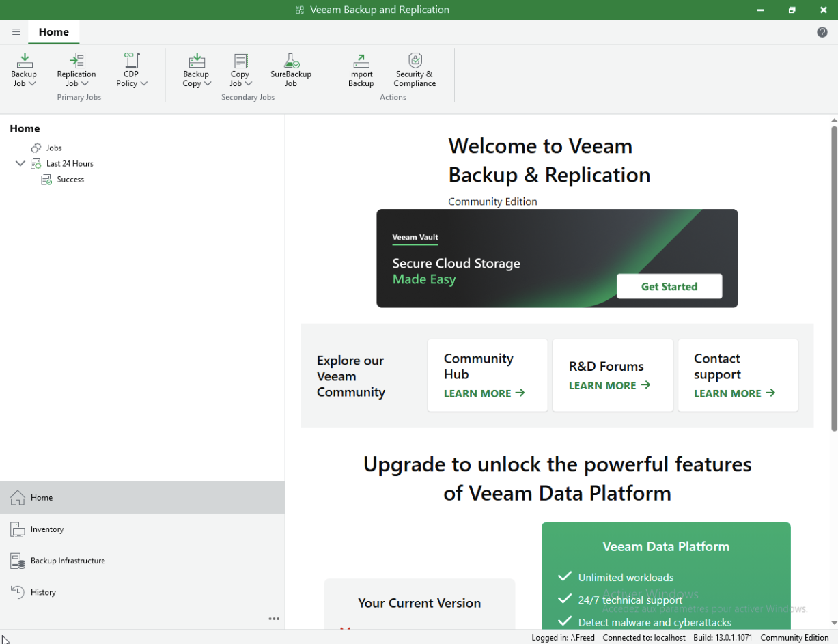
Task: Click the navigation pane overflow dots
Action: tap(274, 619)
